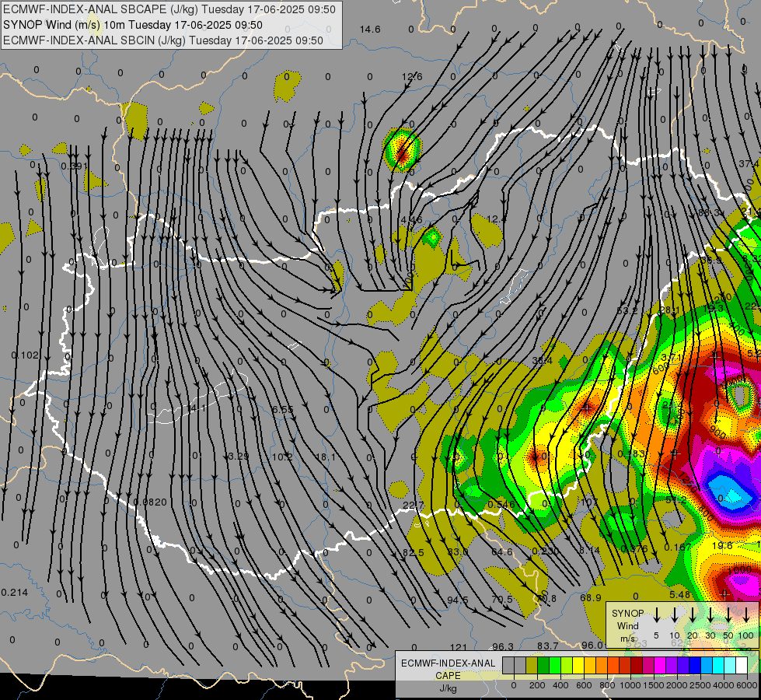This screenshot has width=761, height=700.
Task: Click the map value 39.4
Action: (x=542, y=360)
